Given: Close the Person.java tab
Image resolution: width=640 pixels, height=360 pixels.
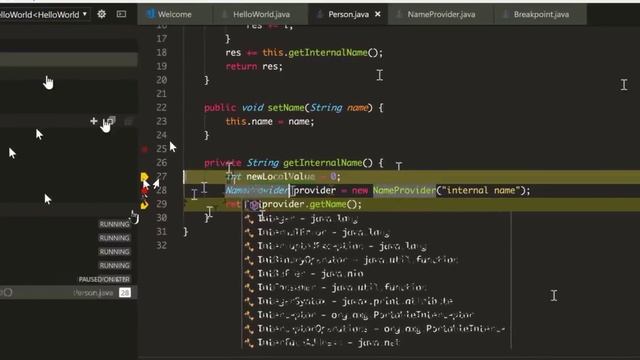Looking at the screenshot, I should [378, 14].
